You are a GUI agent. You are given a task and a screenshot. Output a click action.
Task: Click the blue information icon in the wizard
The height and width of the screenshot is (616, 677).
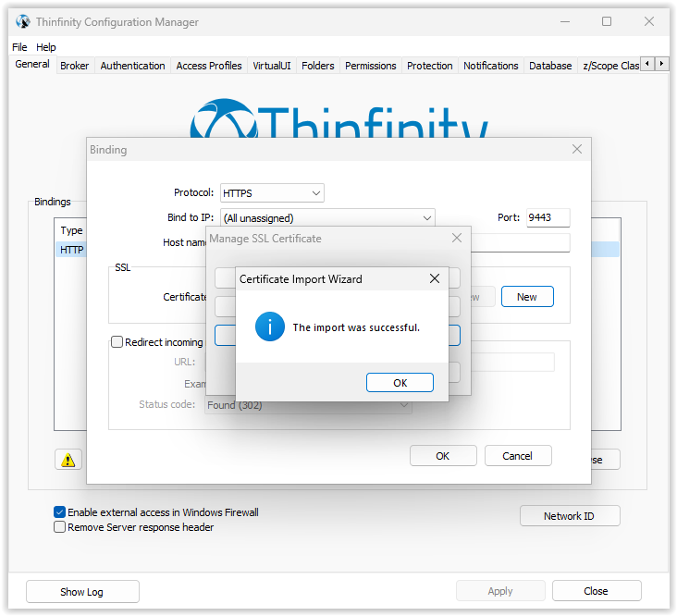(x=270, y=326)
